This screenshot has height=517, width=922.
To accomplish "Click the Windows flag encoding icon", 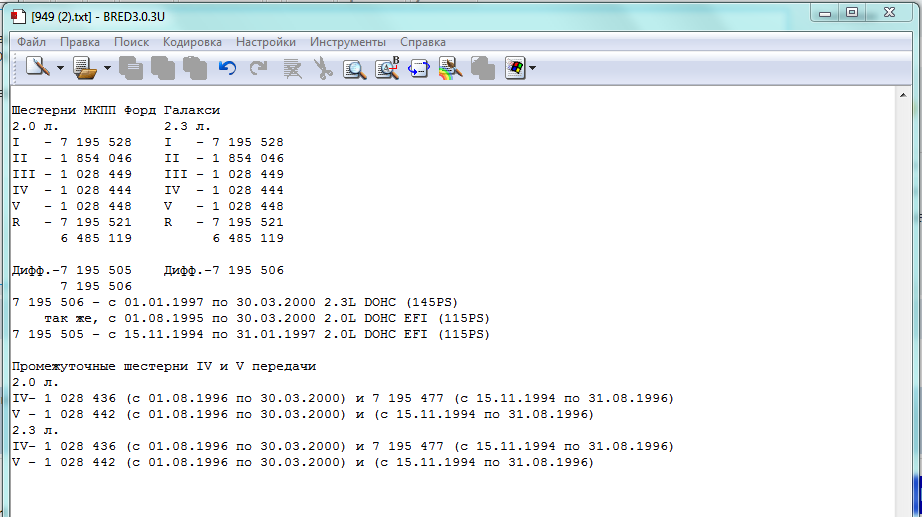I will coord(515,68).
